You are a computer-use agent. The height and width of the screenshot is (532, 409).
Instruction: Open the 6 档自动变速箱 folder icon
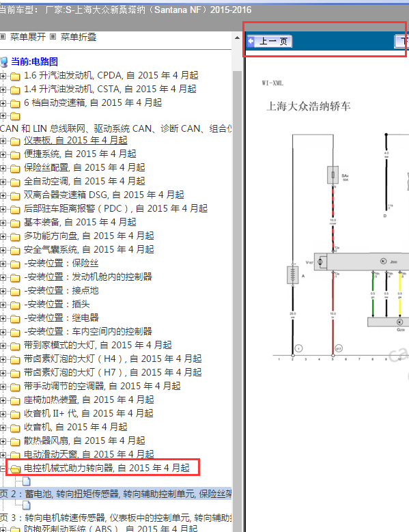coord(15,103)
